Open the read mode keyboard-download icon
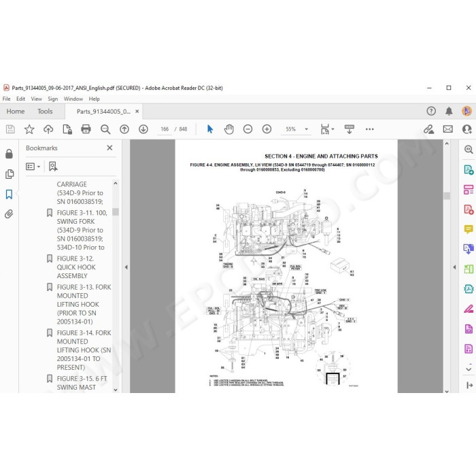 (x=350, y=129)
